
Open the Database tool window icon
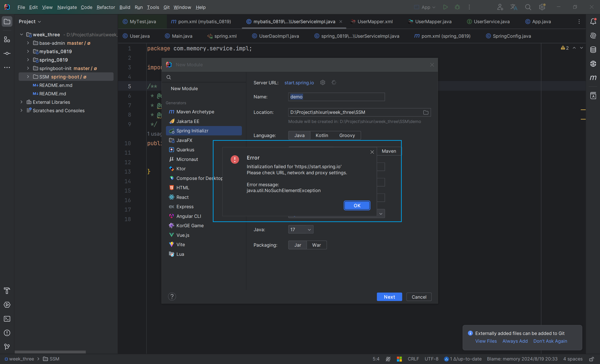(593, 49)
